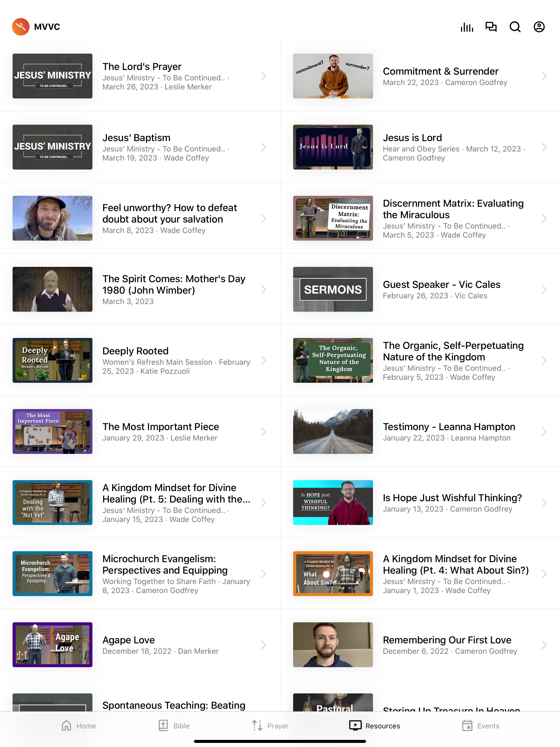Click 'Working Together to Share Faith' subtitle
The height and width of the screenshot is (747, 560).
click(159, 582)
